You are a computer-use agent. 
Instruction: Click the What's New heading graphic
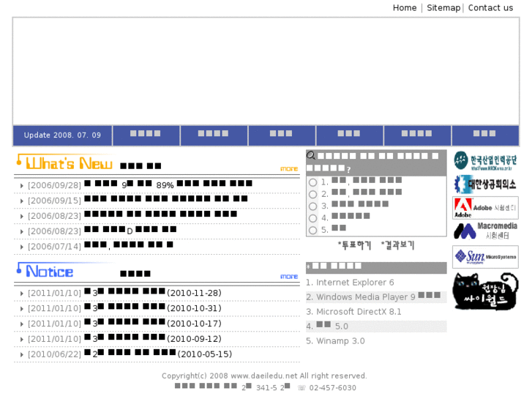click(x=64, y=163)
